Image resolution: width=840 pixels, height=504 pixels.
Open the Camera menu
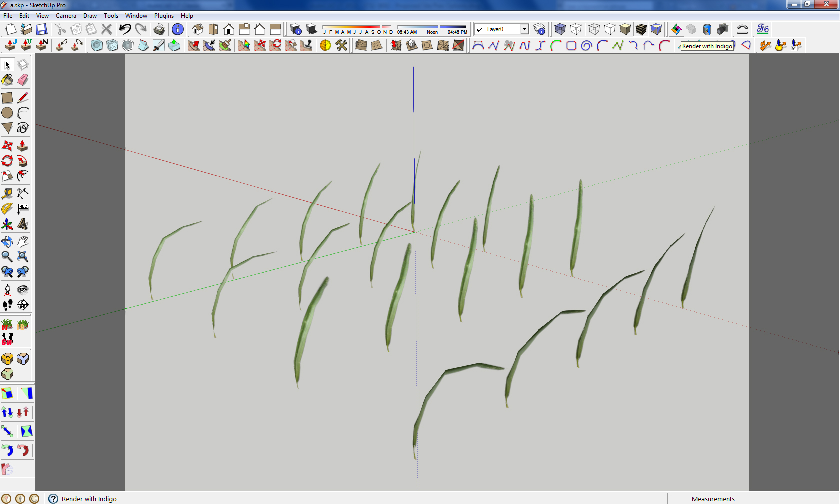click(66, 16)
